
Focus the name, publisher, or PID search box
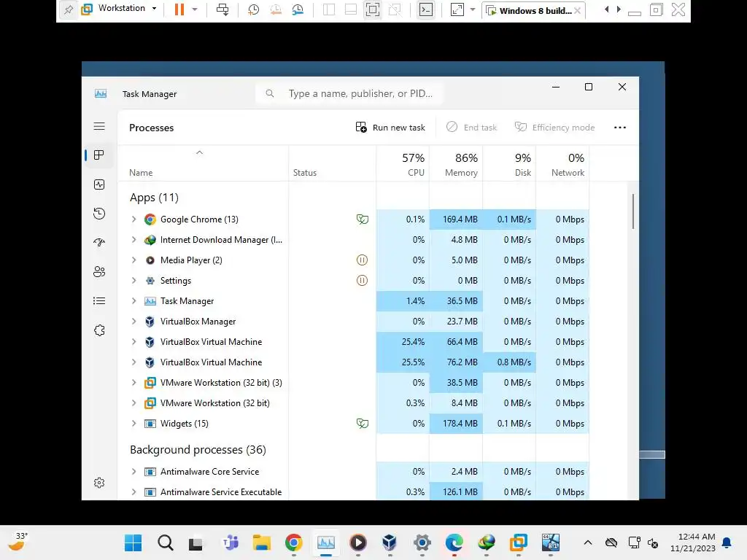click(x=349, y=94)
